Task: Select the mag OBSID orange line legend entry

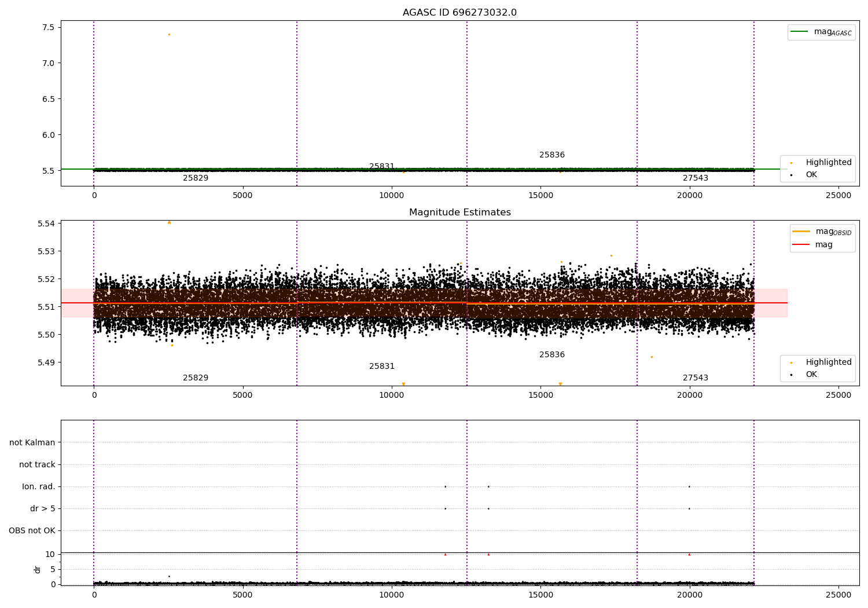Action: (x=822, y=232)
